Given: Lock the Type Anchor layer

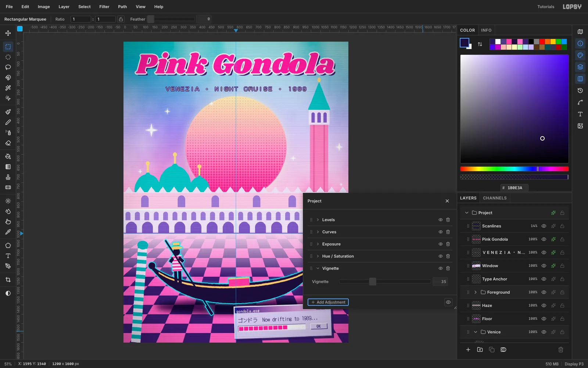Looking at the screenshot, I should click(562, 279).
